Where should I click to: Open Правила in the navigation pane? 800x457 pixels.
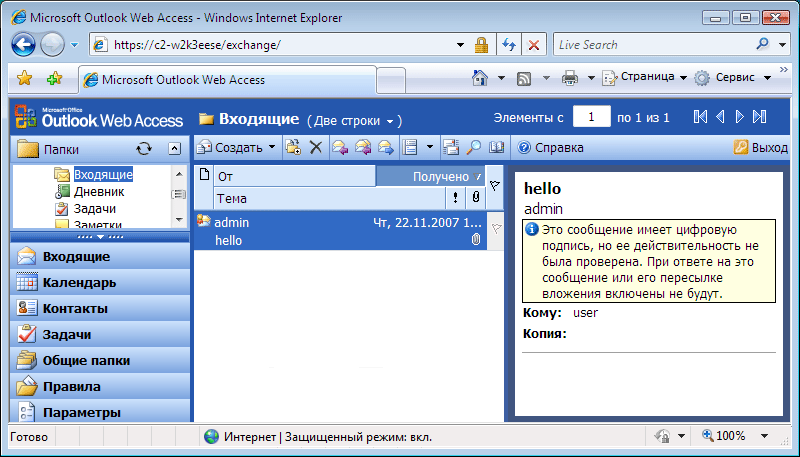click(100, 387)
